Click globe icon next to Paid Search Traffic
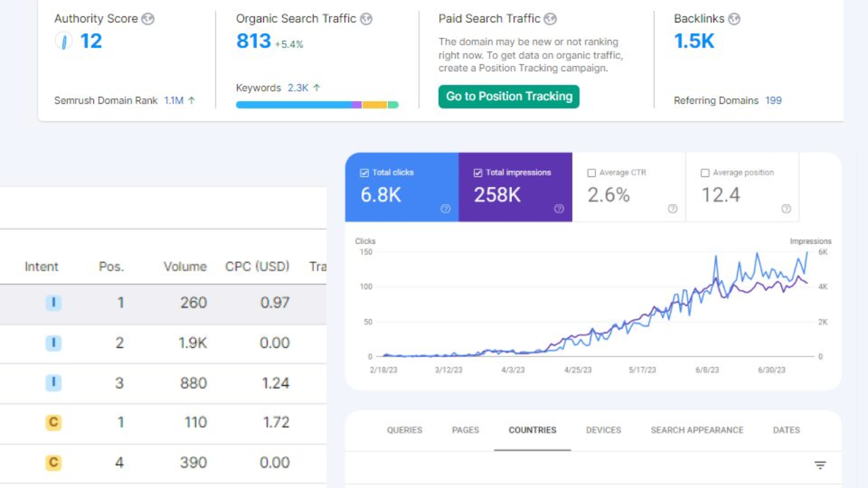 click(x=551, y=19)
